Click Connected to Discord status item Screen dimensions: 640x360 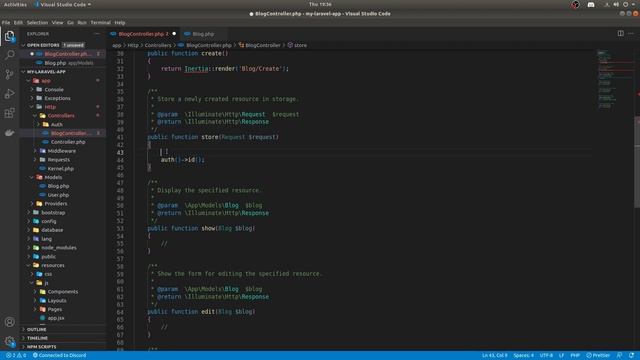(60, 356)
